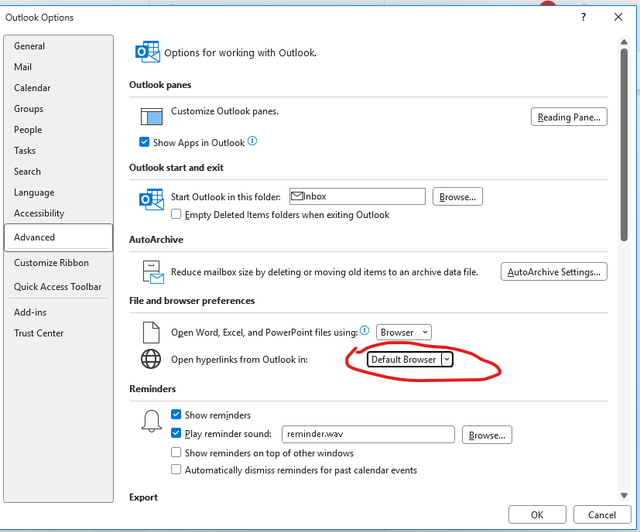Click the 'Reduce mailbox size by deleting' description

[324, 272]
